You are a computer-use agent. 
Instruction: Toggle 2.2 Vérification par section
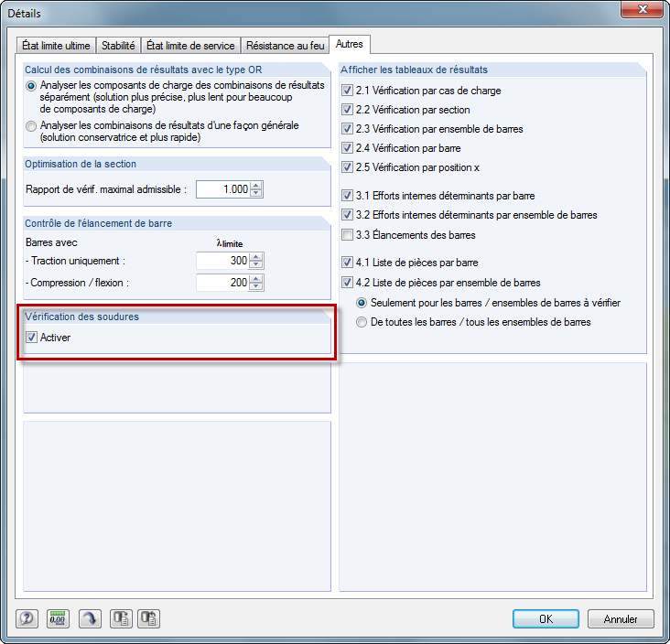click(347, 110)
